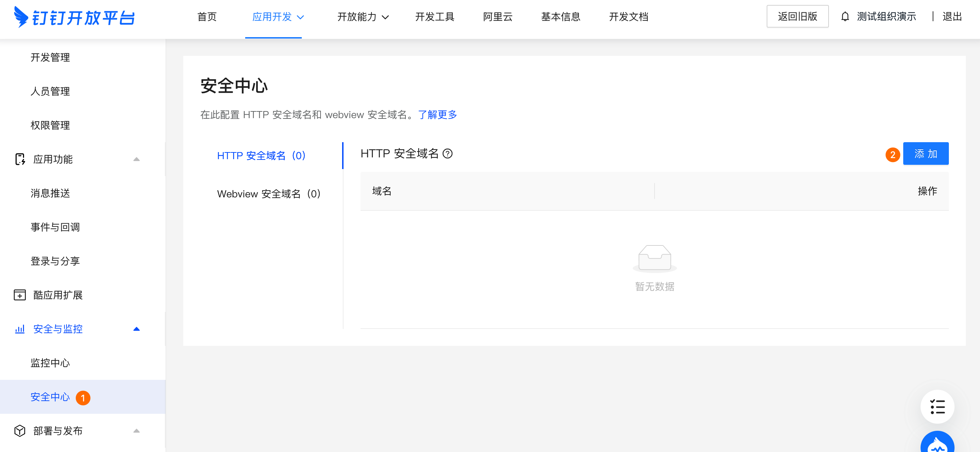Screen dimensions: 980x452
Task: Click the 返回旧版 button
Action: 797,16
